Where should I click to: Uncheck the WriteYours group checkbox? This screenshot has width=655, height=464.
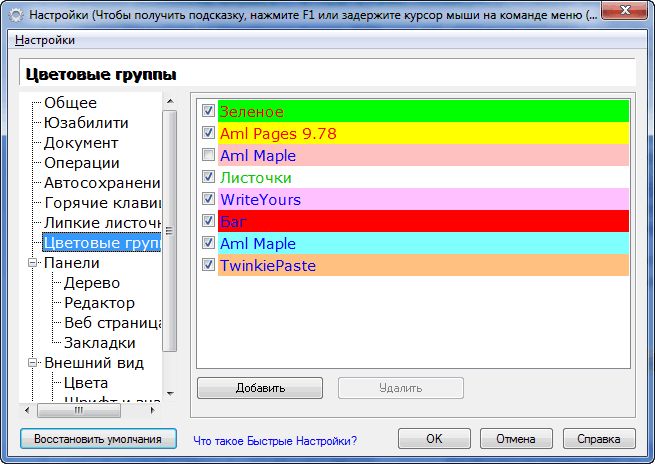point(208,199)
